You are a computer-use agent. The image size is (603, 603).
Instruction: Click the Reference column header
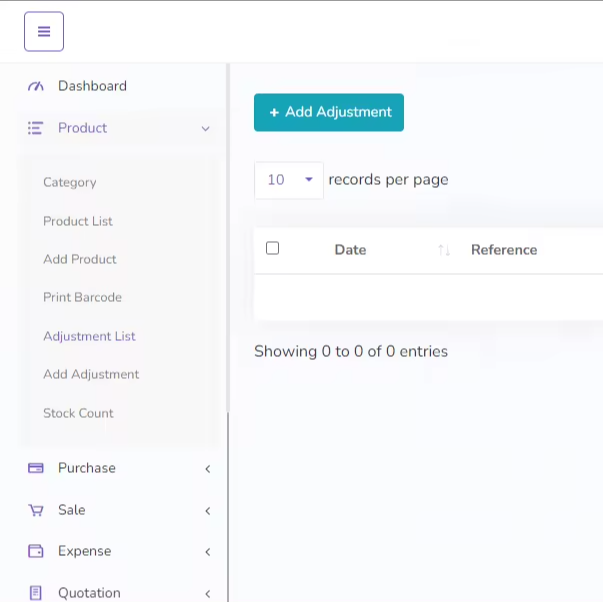point(504,250)
